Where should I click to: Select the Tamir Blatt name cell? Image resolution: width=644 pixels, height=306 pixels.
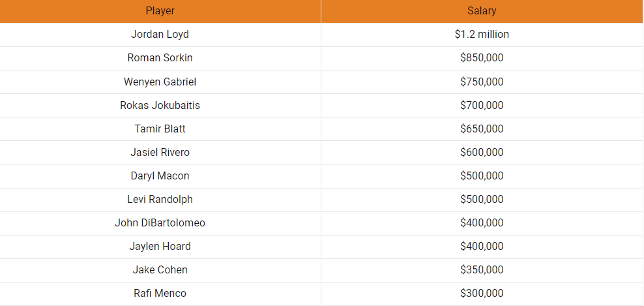tap(160, 129)
